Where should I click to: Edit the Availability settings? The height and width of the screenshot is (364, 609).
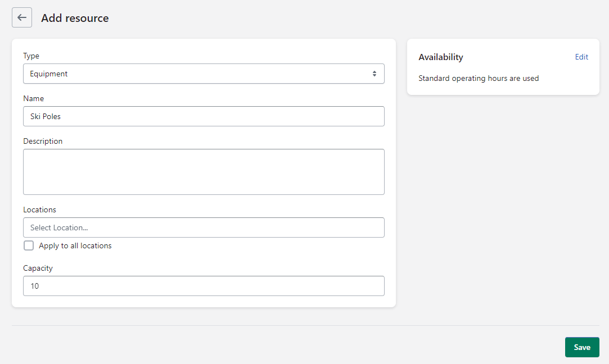tap(581, 57)
